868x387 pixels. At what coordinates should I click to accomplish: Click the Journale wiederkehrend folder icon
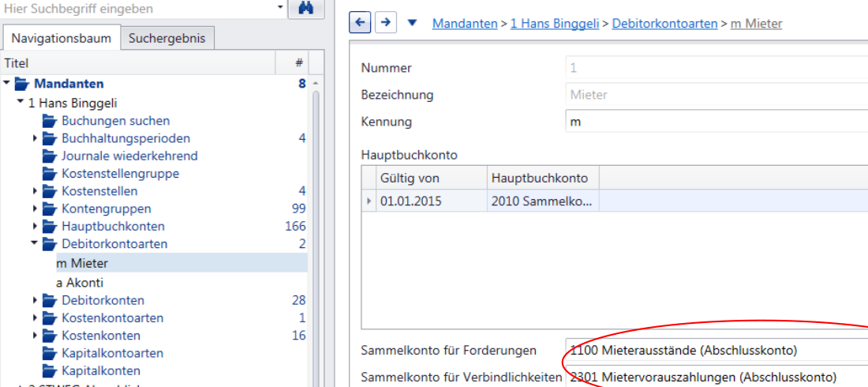pyautogui.click(x=50, y=156)
